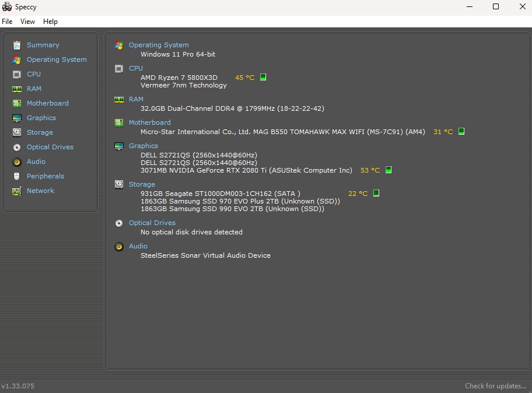
Task: Click the Seagate drive temperature indicator
Action: coord(376,193)
